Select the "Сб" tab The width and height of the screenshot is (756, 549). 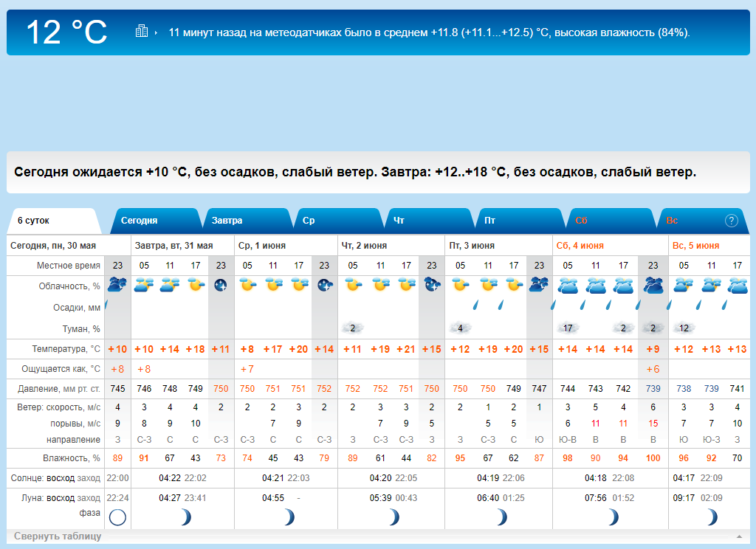(581, 221)
